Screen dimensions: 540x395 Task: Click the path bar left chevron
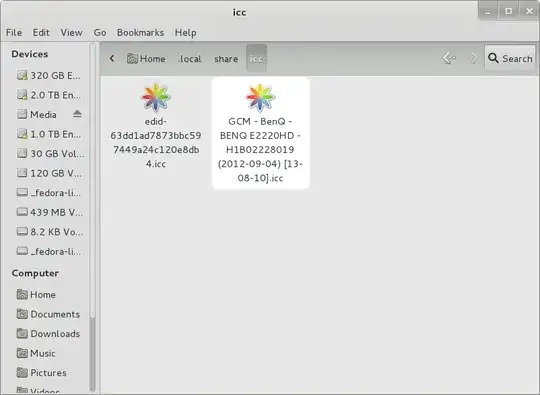pyautogui.click(x=112, y=59)
